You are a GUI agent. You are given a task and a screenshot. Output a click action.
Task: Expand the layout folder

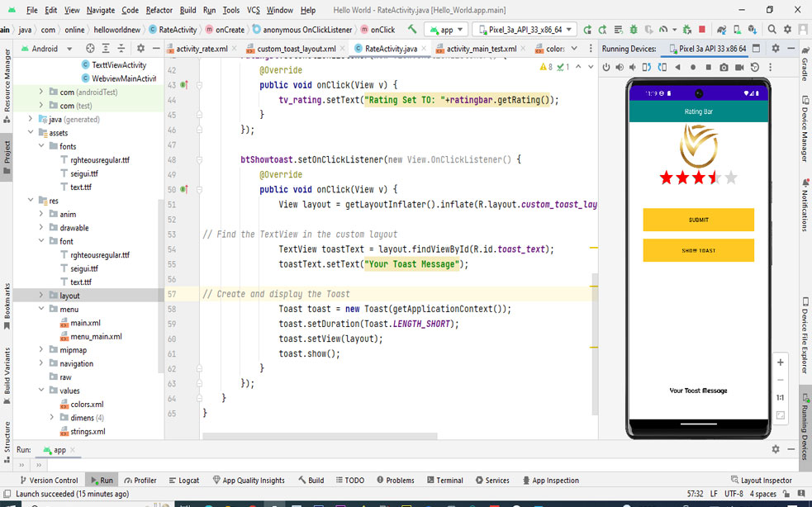[x=41, y=295]
